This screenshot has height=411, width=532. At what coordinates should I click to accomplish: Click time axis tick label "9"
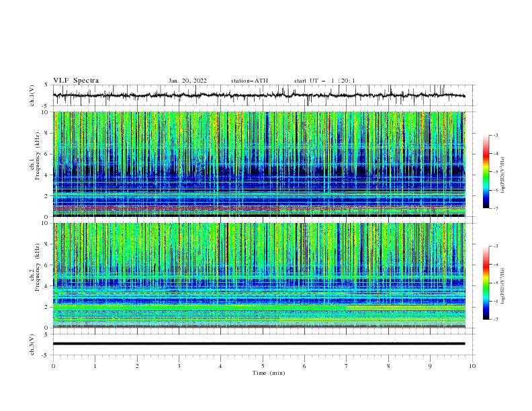point(430,366)
